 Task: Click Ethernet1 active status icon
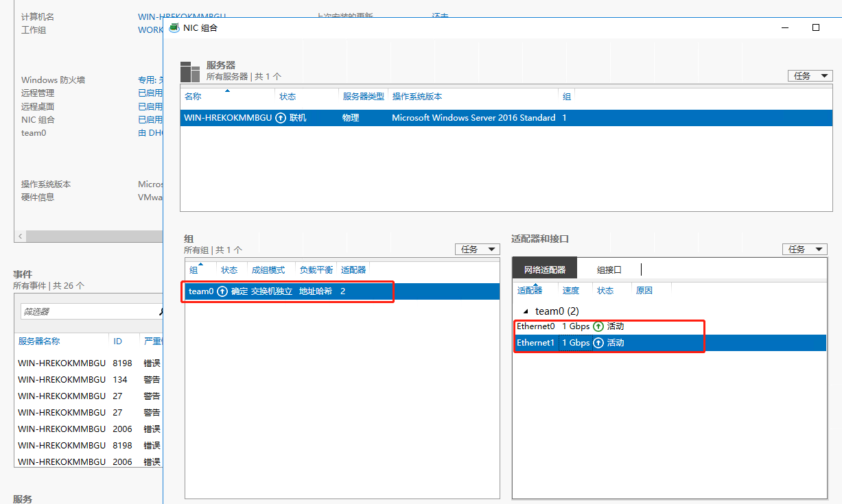click(x=598, y=343)
